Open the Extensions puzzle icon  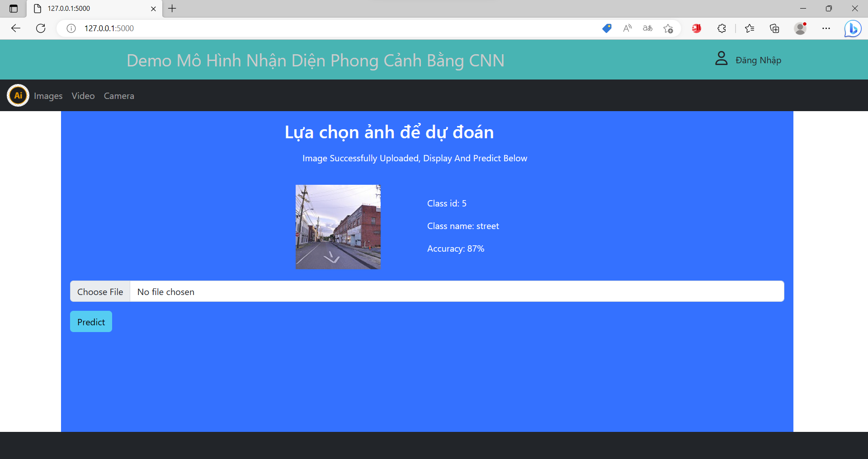click(x=722, y=28)
